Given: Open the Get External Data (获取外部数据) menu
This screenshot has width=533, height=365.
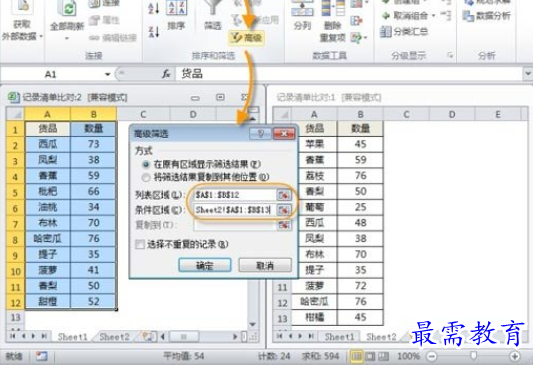Looking at the screenshot, I should [x=22, y=24].
